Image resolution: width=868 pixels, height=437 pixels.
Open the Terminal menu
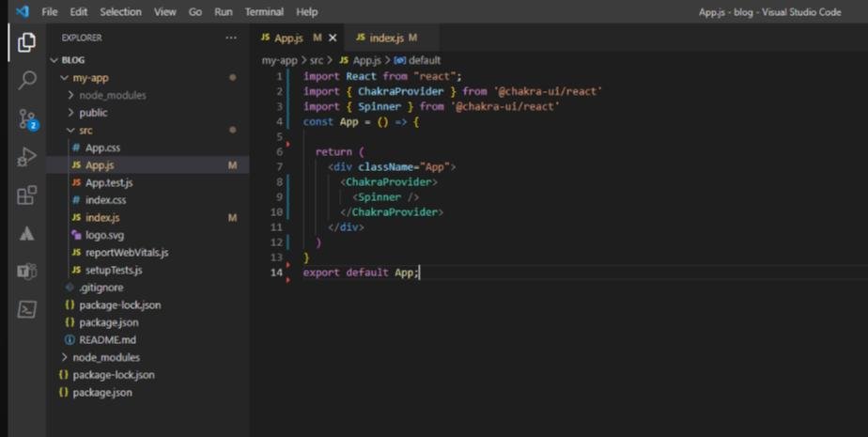264,12
